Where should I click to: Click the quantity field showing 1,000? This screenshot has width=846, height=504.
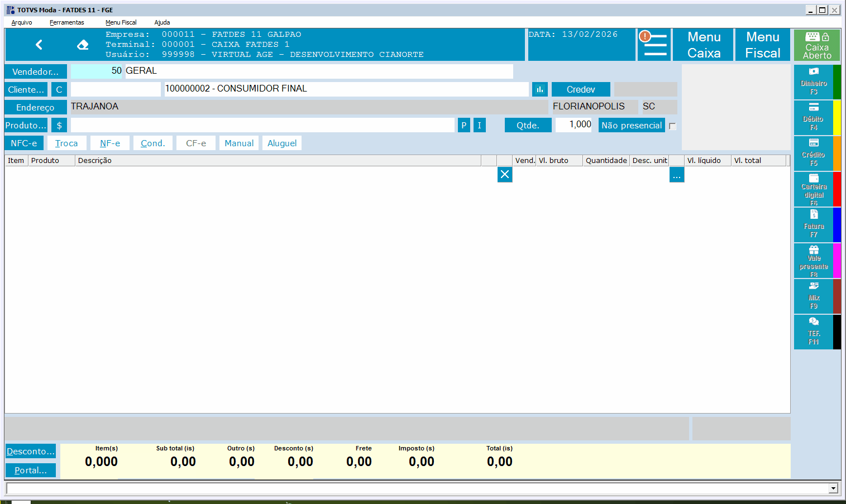pos(574,124)
